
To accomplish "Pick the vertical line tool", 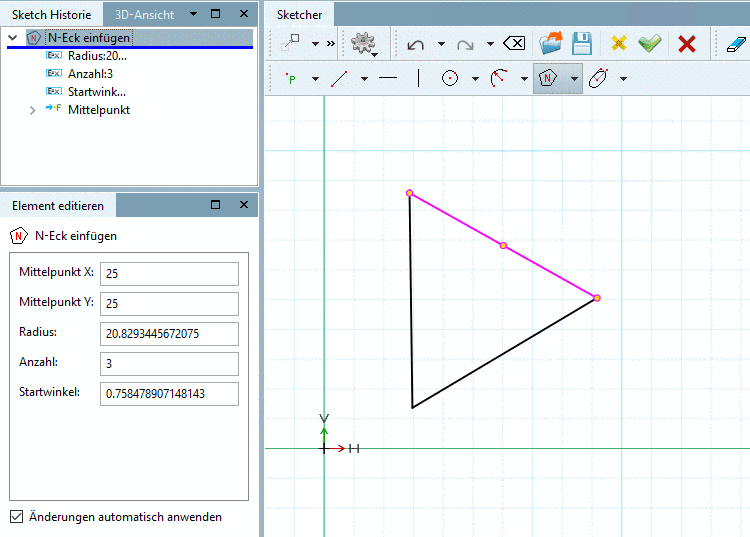I will (418, 79).
